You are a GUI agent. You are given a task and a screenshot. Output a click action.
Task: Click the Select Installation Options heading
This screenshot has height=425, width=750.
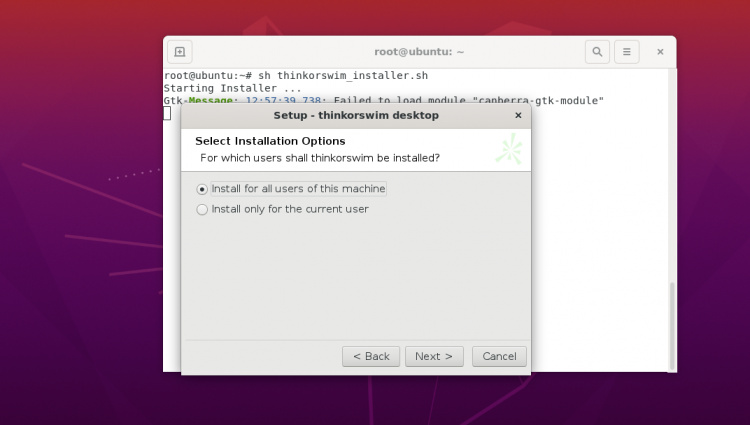click(x=270, y=141)
